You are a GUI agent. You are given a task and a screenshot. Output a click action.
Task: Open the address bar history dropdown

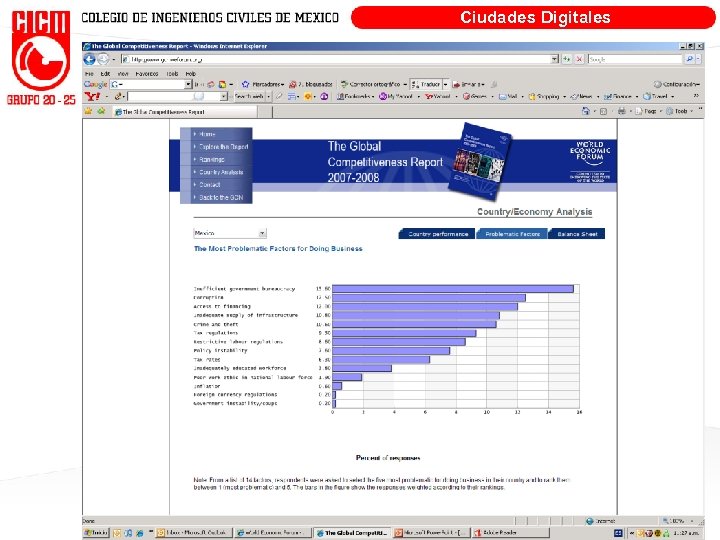pos(555,59)
